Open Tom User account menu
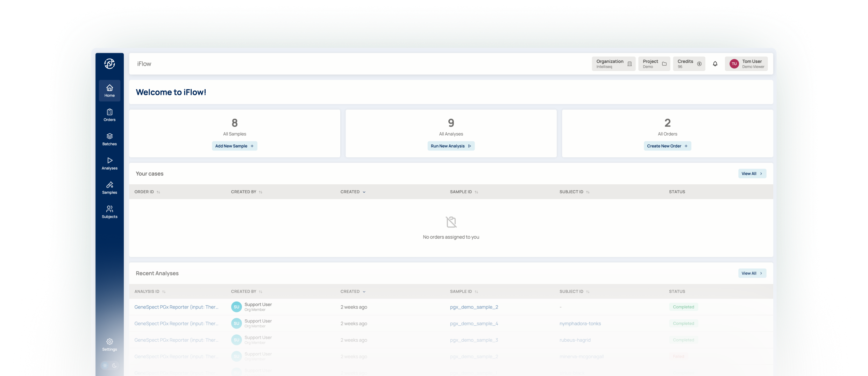Viewport: 868px width, 376px height. pos(746,64)
